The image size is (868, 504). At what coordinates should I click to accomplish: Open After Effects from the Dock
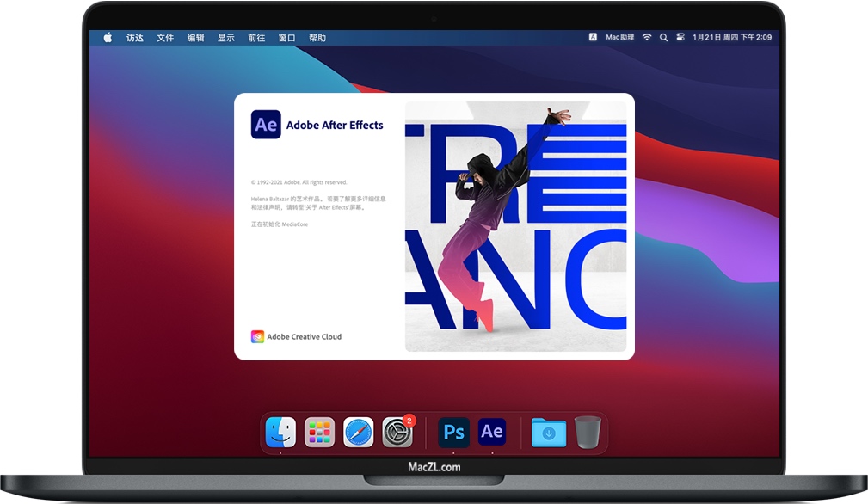click(x=492, y=432)
